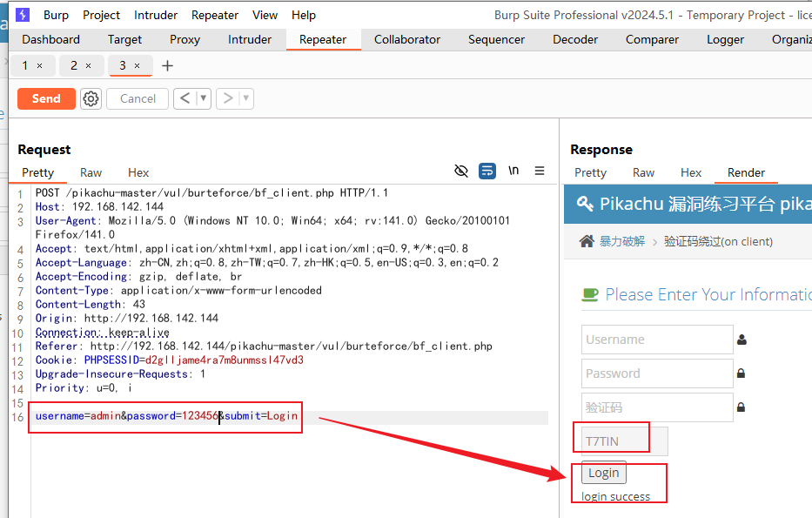The width and height of the screenshot is (812, 518).
Task: Switch Response view to Pretty
Action: (x=590, y=172)
